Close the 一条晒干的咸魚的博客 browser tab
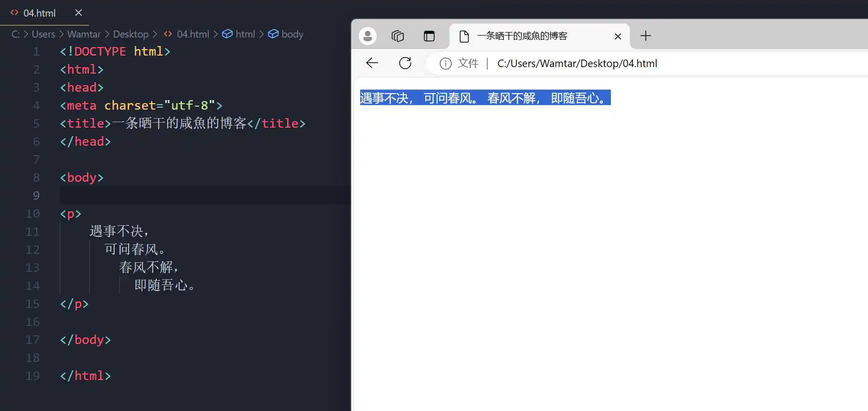 pyautogui.click(x=618, y=36)
